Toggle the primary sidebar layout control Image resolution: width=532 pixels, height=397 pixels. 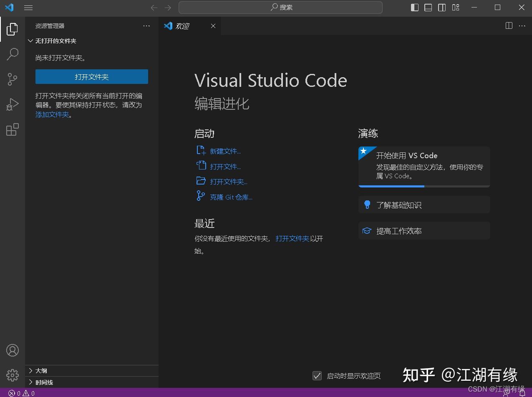point(414,7)
